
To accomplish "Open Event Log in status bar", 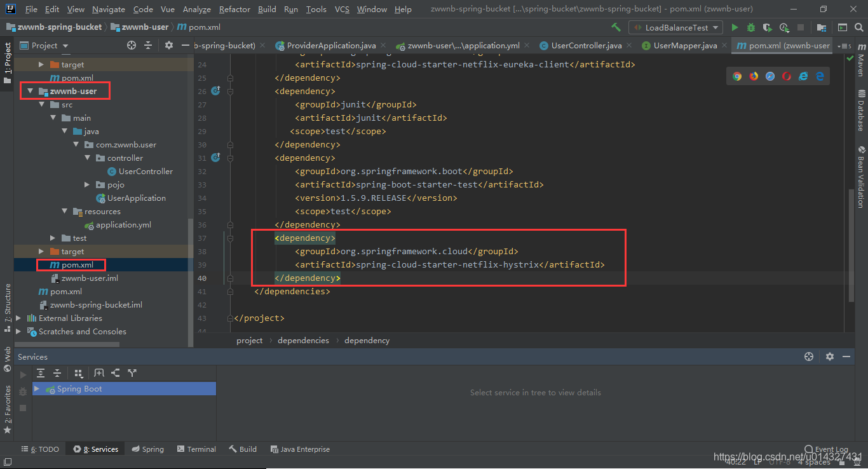I will click(x=825, y=449).
